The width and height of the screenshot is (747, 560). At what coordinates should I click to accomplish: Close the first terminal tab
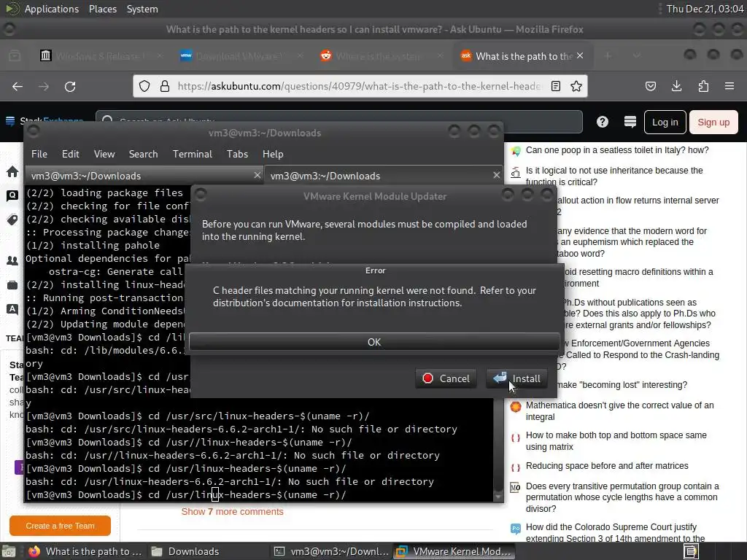pos(258,175)
